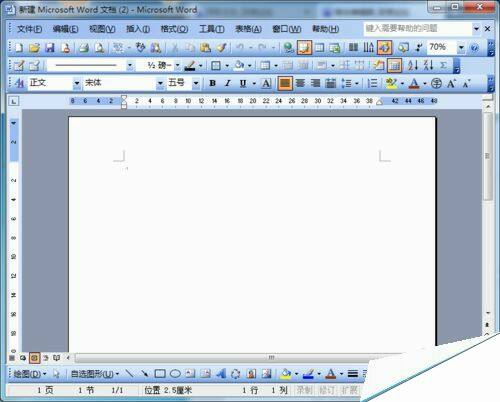Open Print Preview with the magnifier page icon
This screenshot has width=500, height=402.
(x=99, y=48)
